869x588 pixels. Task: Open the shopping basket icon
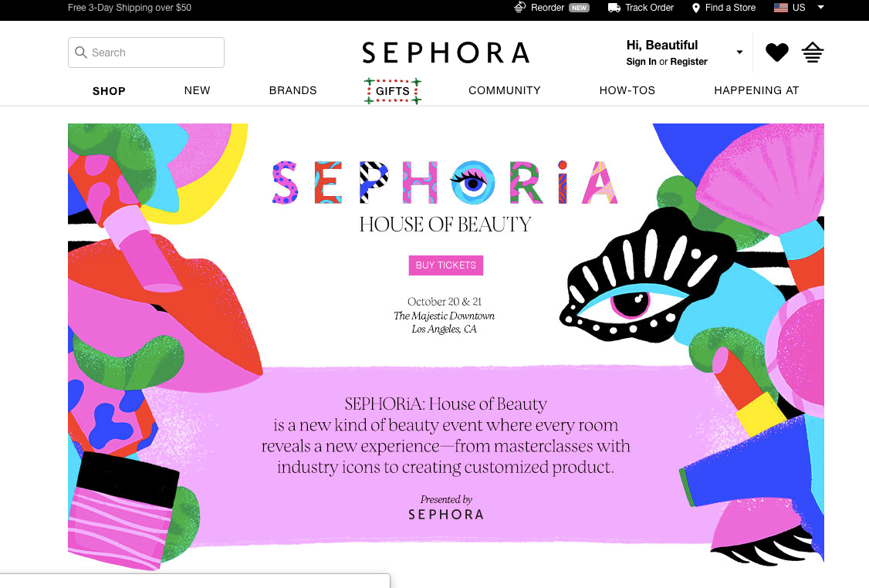click(x=813, y=52)
